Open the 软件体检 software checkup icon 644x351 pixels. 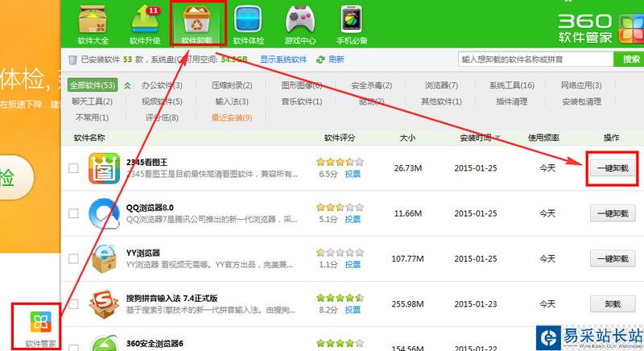(248, 19)
